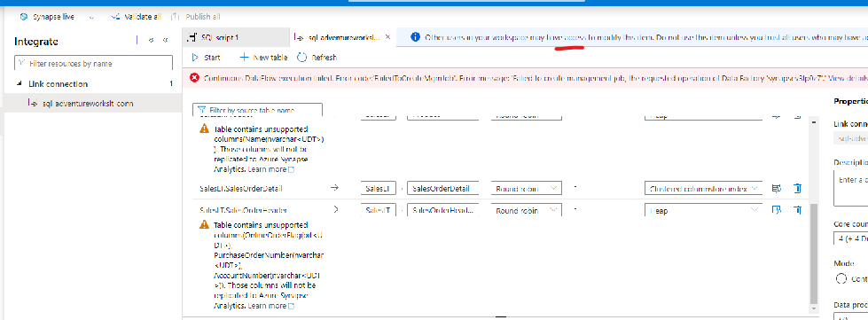Open the Heap structure dropdown for SalesOrderHeader
The width and height of the screenshot is (868, 320).
click(704, 210)
